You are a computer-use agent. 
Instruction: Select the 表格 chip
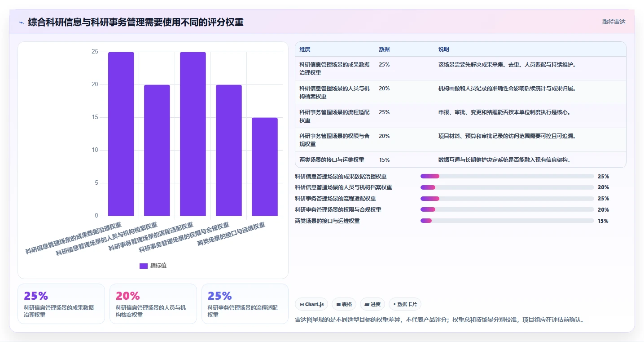pos(344,304)
